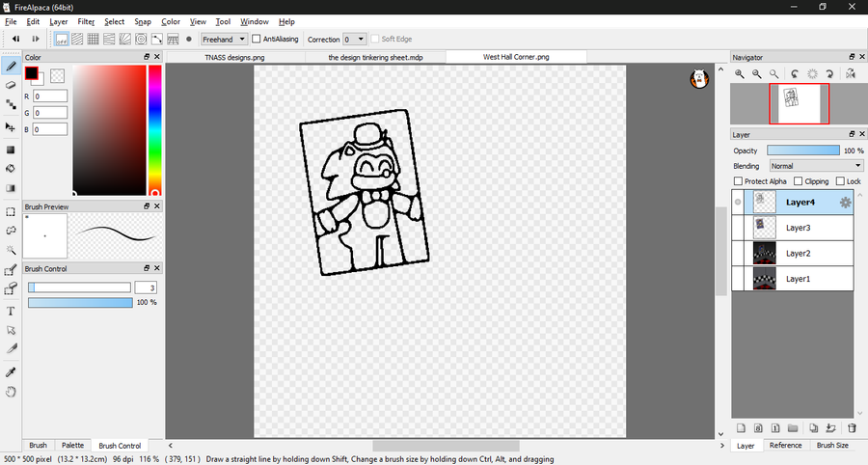868x465 pixels.
Task: Switch to the Palette tab
Action: pyautogui.click(x=72, y=445)
